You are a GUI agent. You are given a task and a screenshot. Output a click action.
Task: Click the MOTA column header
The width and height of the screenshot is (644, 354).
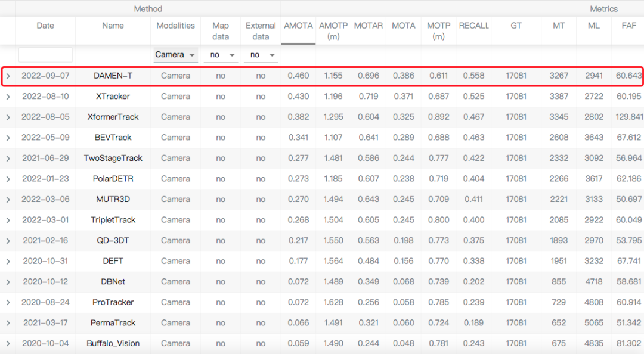pos(403,26)
